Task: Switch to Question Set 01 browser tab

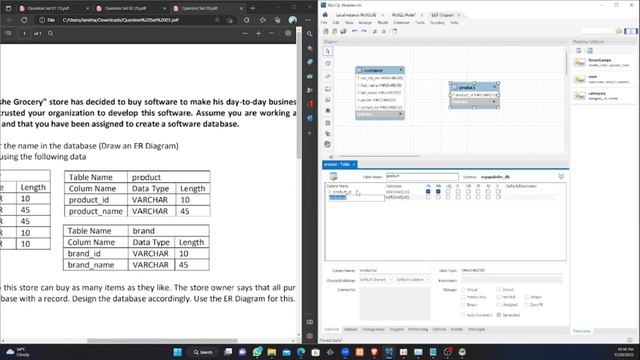Action: (49, 8)
